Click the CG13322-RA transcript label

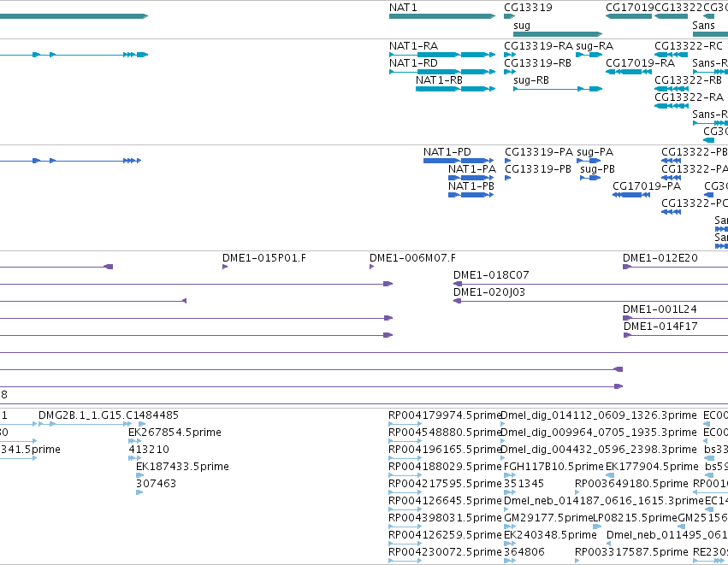[689, 97]
